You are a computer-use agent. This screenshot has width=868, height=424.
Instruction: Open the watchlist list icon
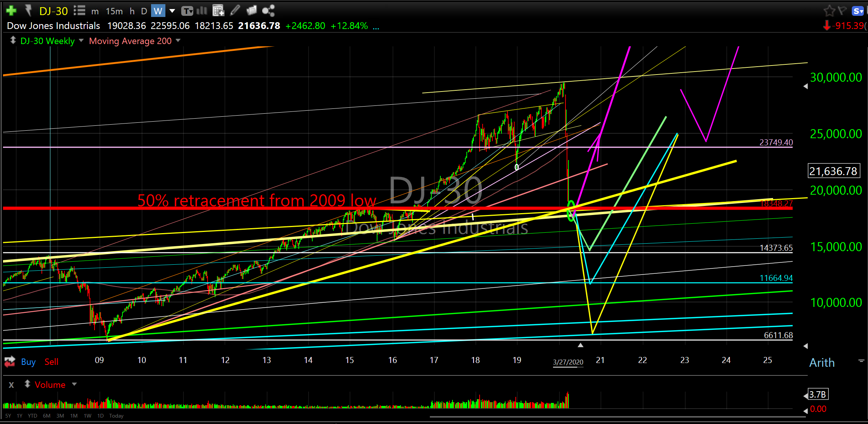pyautogui.click(x=79, y=11)
